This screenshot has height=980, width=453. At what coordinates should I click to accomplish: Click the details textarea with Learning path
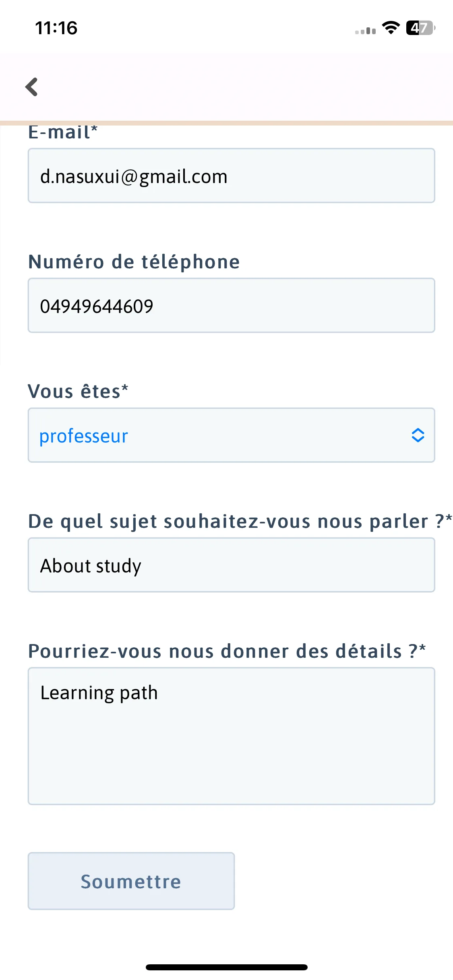(231, 736)
